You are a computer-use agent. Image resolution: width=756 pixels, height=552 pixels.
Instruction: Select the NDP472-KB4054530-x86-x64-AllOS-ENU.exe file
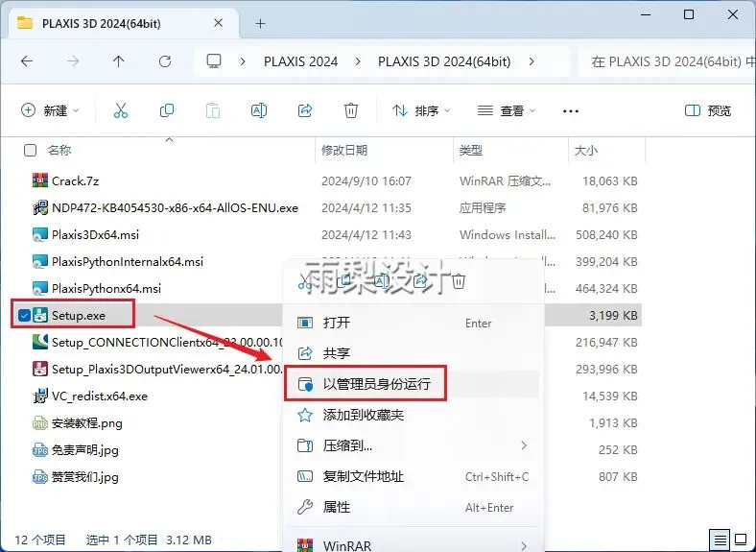[175, 208]
